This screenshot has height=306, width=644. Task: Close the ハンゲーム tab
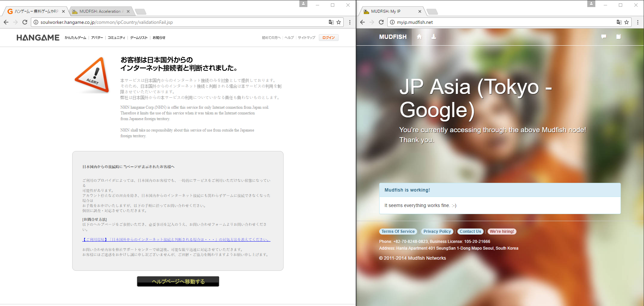click(x=63, y=11)
